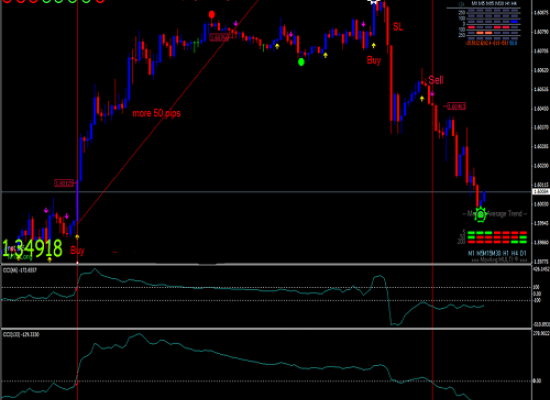Click the current price tag on the price axis
Screen dimensions: 550x400
[x=541, y=192]
